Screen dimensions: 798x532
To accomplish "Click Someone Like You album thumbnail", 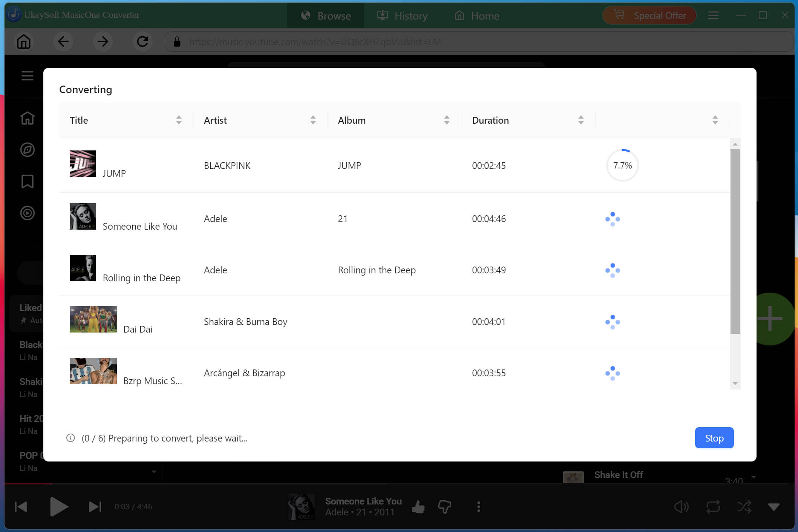I will [x=83, y=216].
